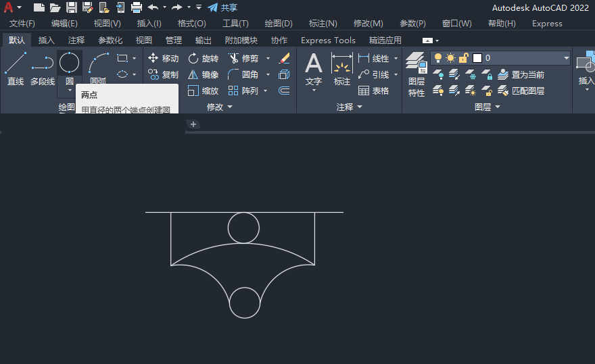The width and height of the screenshot is (595, 364).
Task: Expand the 修改 panel flyout
Action: click(229, 107)
